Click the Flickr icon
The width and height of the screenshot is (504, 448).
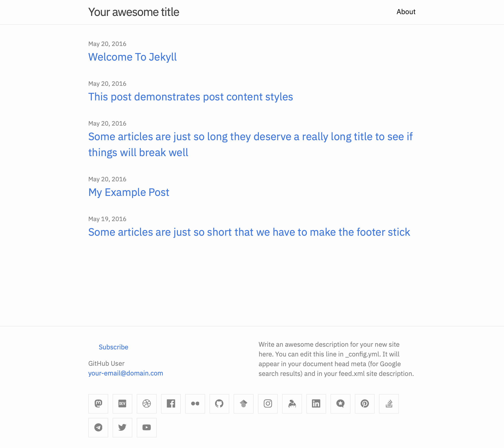click(195, 404)
